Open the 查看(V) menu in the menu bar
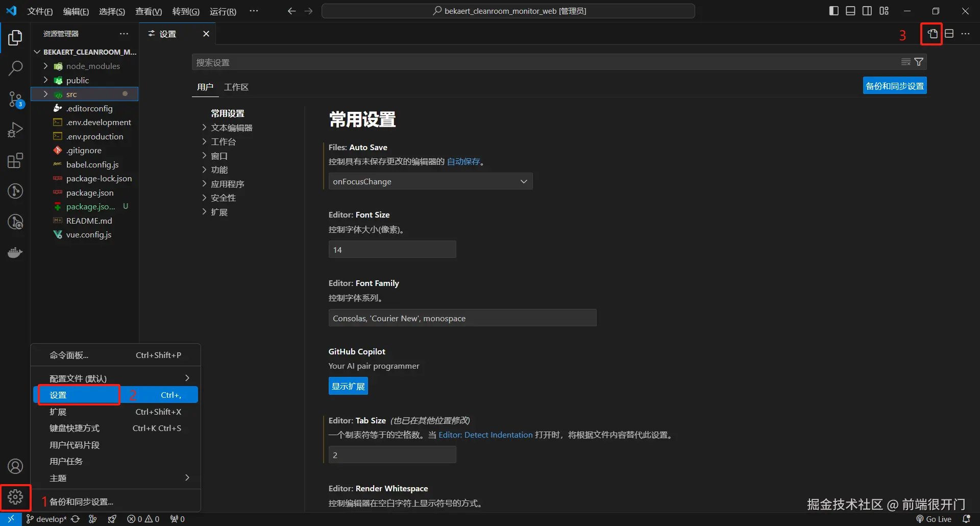Viewport: 980px width, 526px height. 149,11
